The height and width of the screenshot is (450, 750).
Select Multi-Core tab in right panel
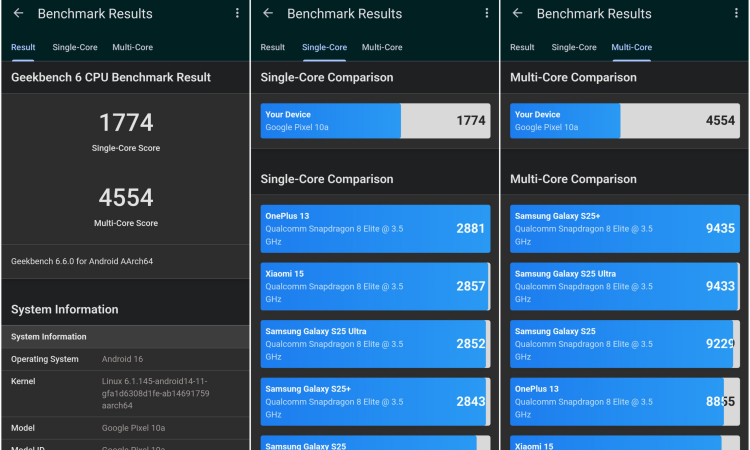[x=631, y=47]
